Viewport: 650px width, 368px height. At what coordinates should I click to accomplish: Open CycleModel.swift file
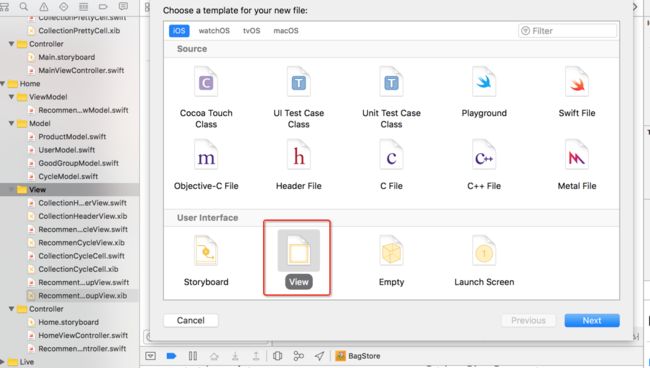[68, 177]
